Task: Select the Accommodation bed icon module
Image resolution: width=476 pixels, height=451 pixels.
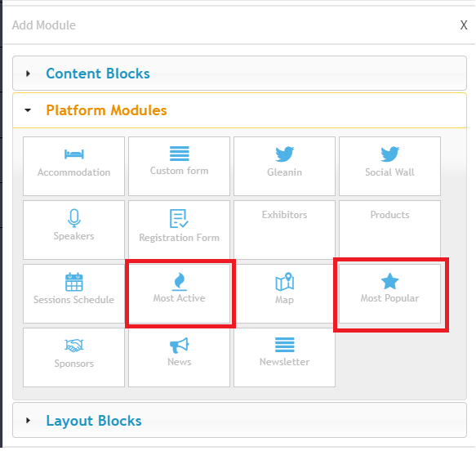Action: pyautogui.click(x=73, y=154)
